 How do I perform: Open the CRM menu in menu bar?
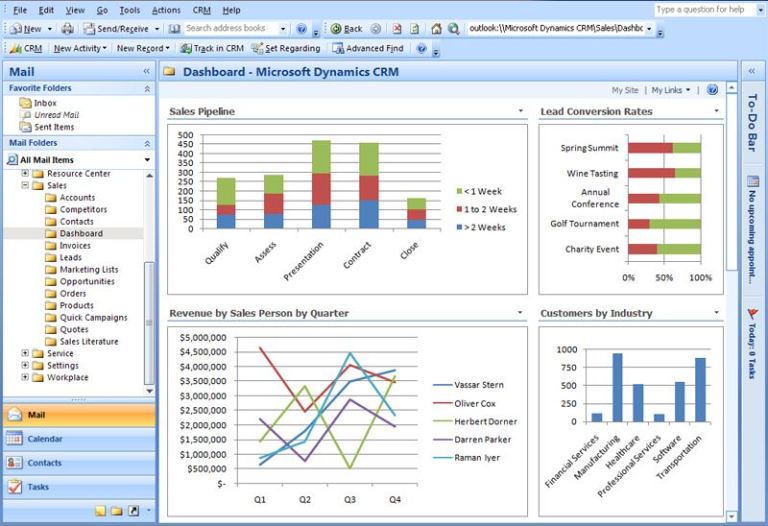(201, 10)
